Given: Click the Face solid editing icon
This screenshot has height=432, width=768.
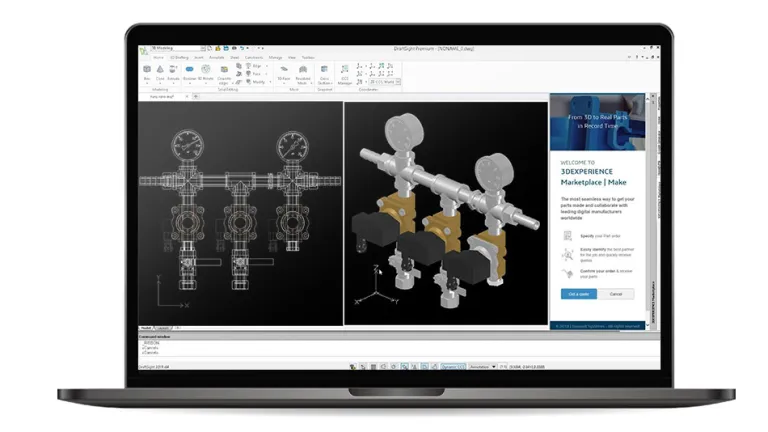Looking at the screenshot, I should coord(248,73).
